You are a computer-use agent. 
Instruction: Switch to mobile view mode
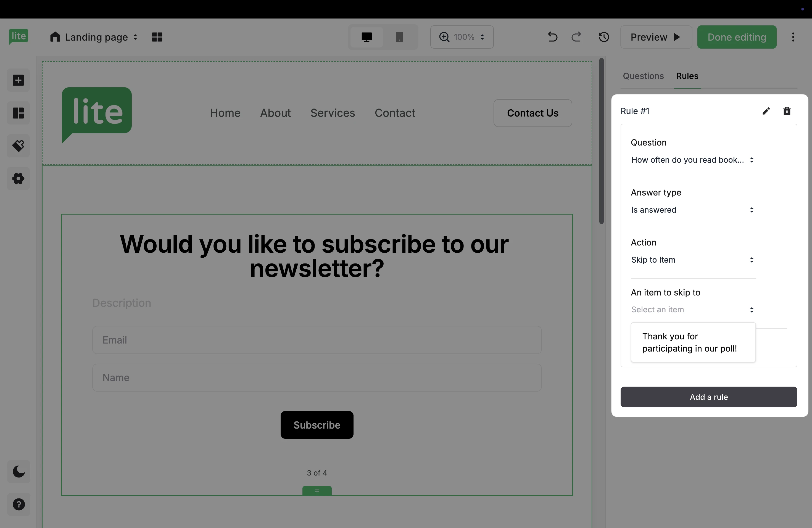(x=399, y=37)
